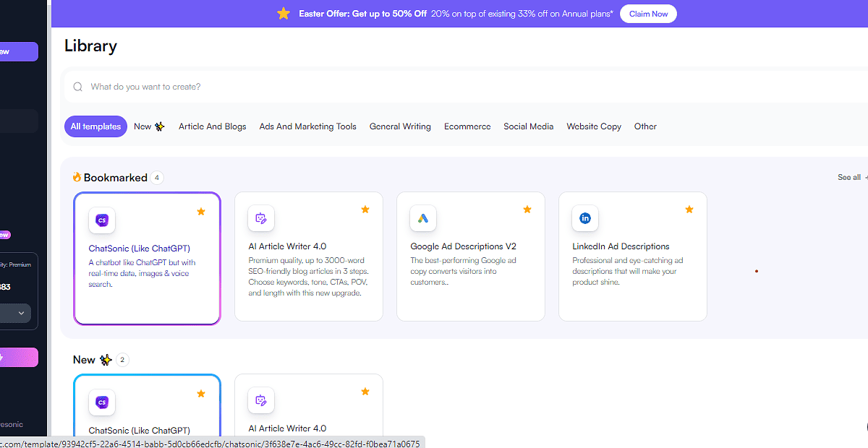Open See all bookmarked templates
Screen dimensions: 868x448
click(851, 177)
